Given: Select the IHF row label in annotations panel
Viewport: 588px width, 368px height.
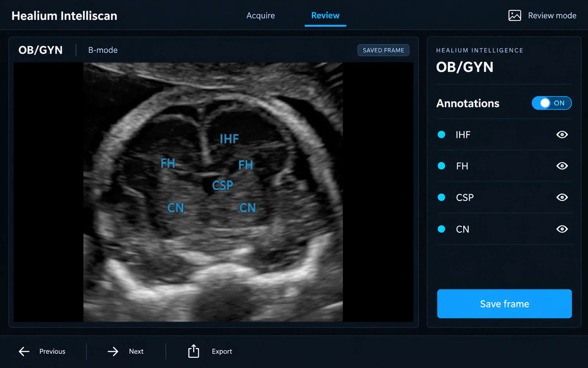Looking at the screenshot, I should pos(463,135).
